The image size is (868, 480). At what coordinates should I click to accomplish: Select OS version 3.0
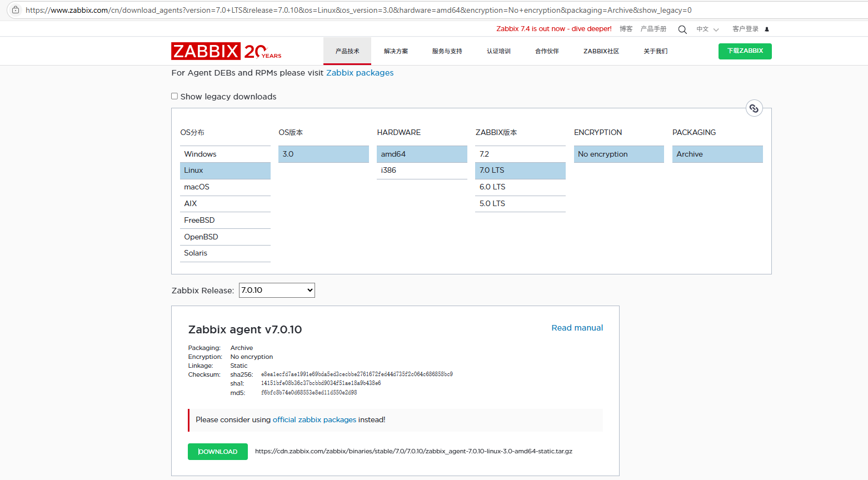coord(323,154)
